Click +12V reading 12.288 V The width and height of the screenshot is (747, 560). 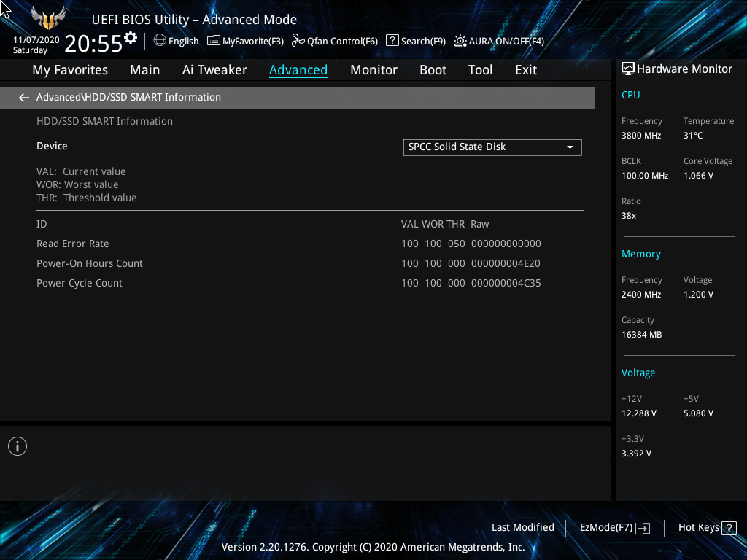(x=638, y=413)
